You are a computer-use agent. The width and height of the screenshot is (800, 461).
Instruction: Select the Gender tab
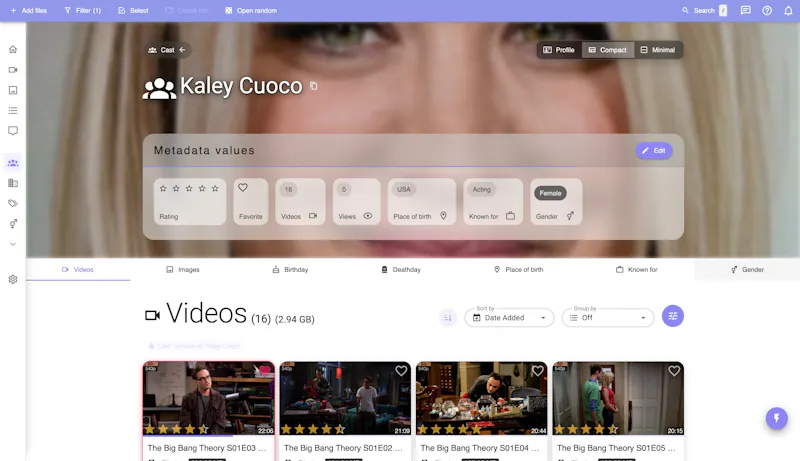pyautogui.click(x=747, y=269)
